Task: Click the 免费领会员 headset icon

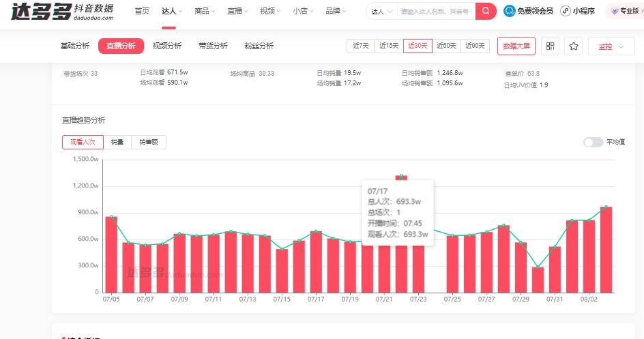Action: [510, 11]
